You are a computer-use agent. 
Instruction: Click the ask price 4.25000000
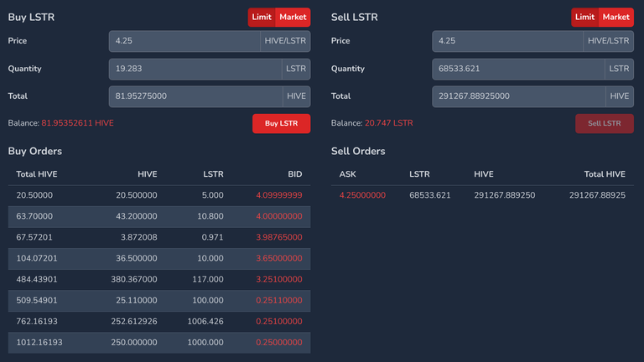click(362, 195)
